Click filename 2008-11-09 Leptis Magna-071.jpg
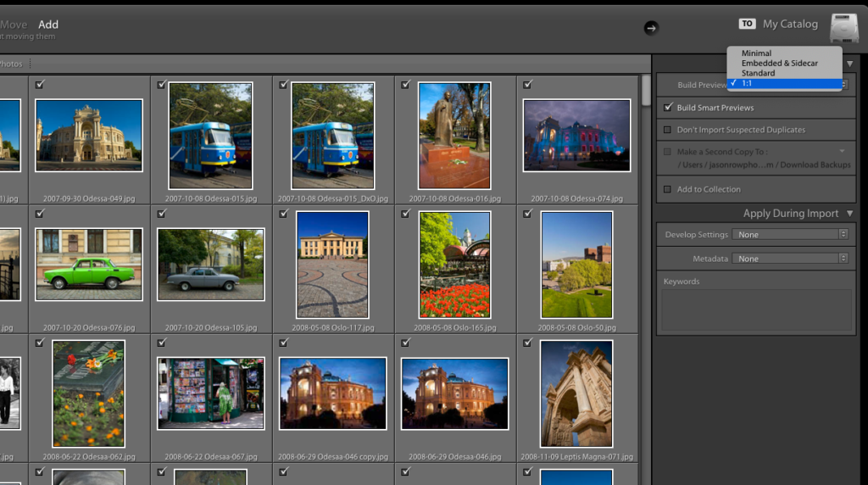Viewport: 868px width, 485px height. pos(576,457)
